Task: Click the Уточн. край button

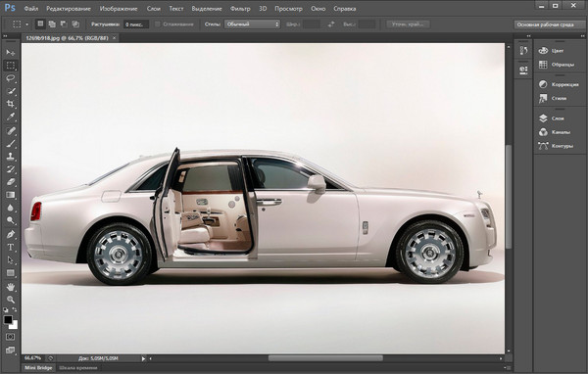Action: tap(408, 23)
